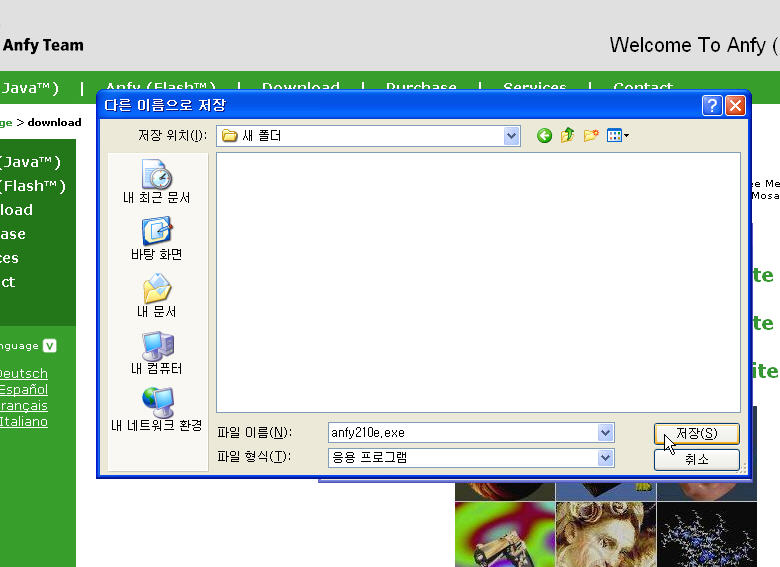Select 바탕 화면 in places bar
Image resolution: width=780 pixels, height=567 pixels.
157,239
